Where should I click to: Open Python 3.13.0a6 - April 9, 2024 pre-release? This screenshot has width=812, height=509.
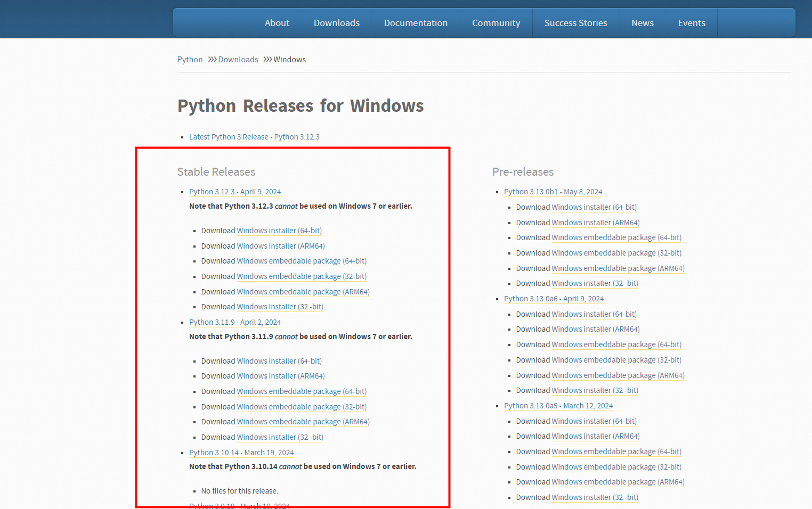pyautogui.click(x=554, y=299)
